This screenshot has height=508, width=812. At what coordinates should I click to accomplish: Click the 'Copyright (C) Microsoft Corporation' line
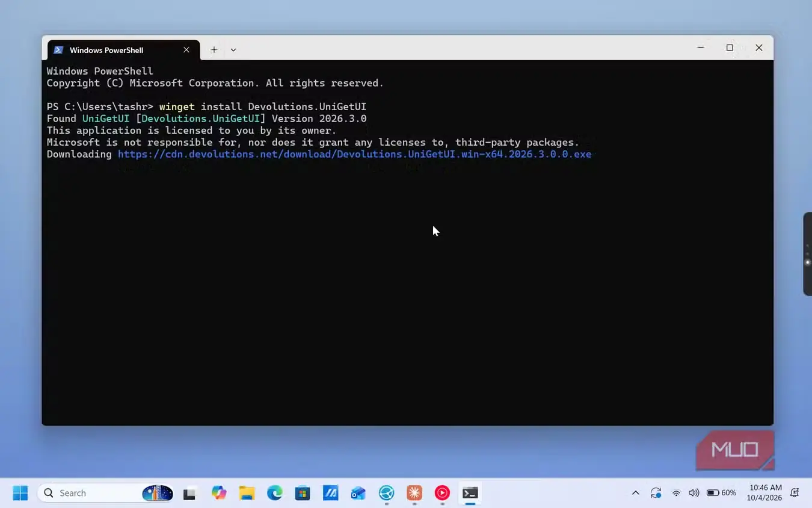pyautogui.click(x=215, y=83)
